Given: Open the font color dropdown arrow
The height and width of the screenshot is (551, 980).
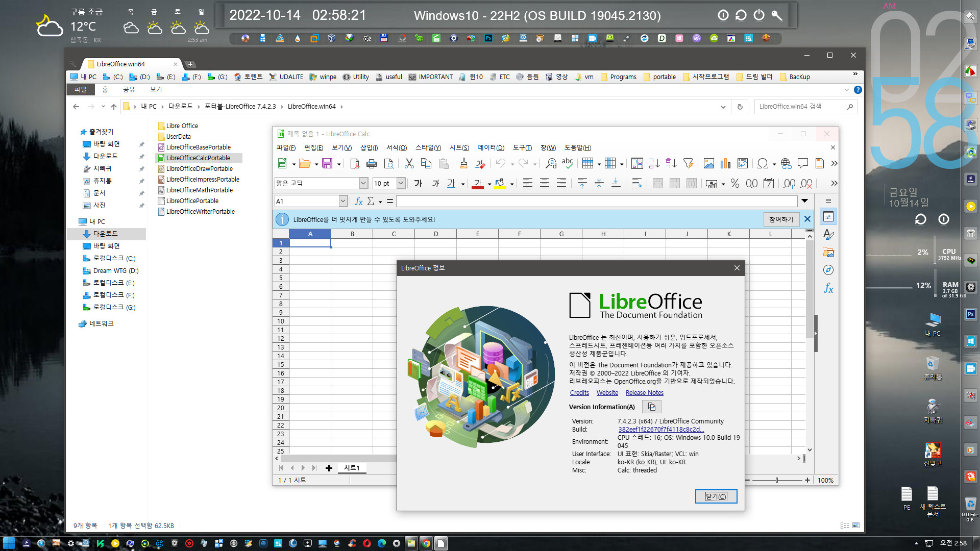Looking at the screenshot, I should point(489,184).
